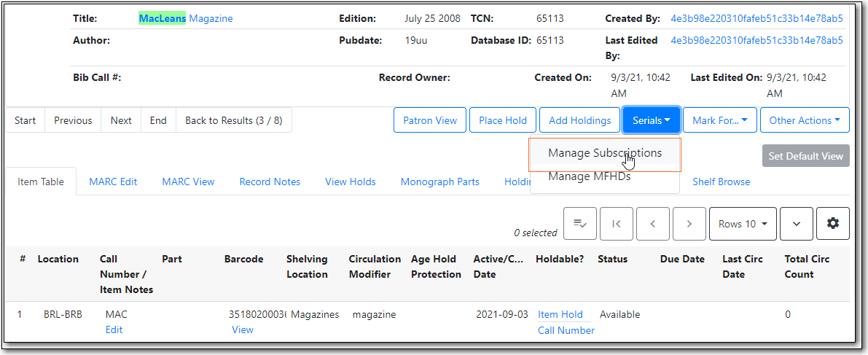Switch to the Item Table tab

[40, 182]
